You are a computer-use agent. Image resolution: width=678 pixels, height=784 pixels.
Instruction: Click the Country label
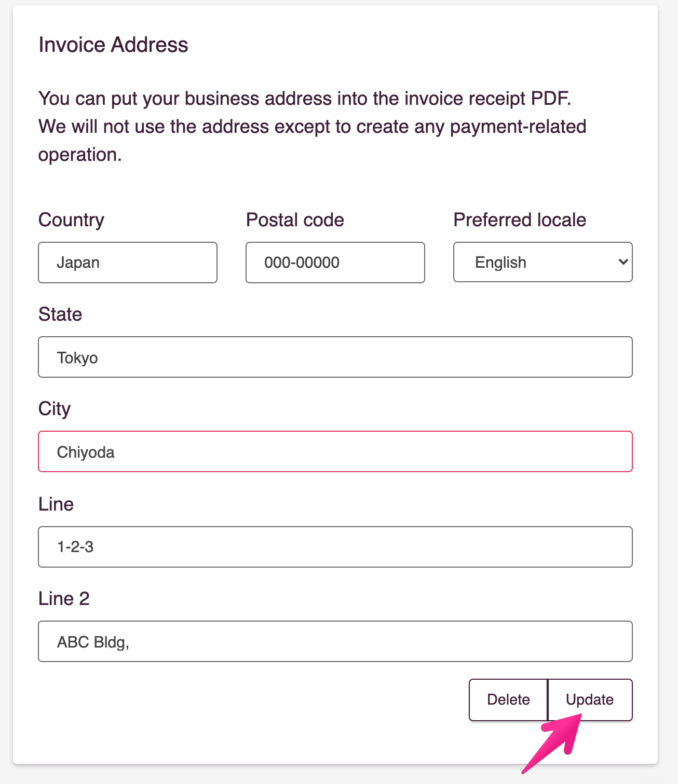pos(71,220)
